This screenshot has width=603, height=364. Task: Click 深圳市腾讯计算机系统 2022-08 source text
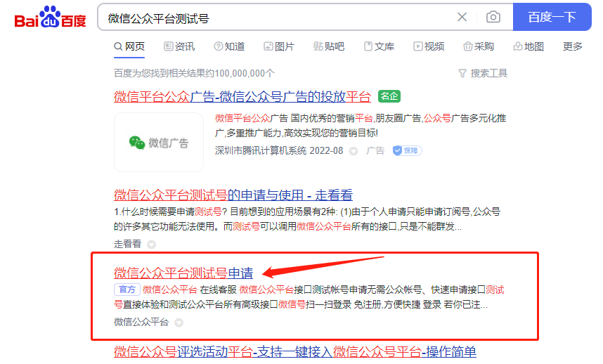coord(279,150)
